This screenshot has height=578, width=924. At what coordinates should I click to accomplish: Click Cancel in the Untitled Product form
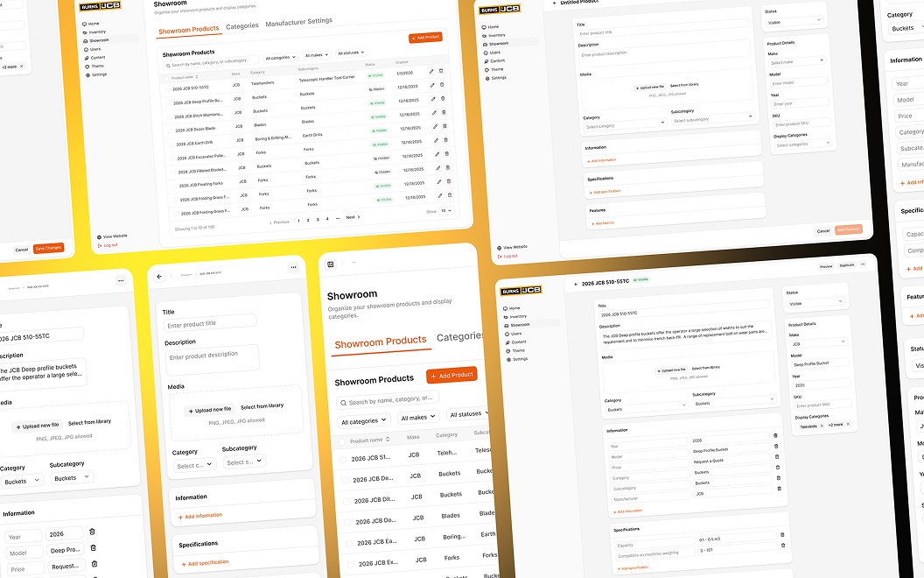pos(823,230)
